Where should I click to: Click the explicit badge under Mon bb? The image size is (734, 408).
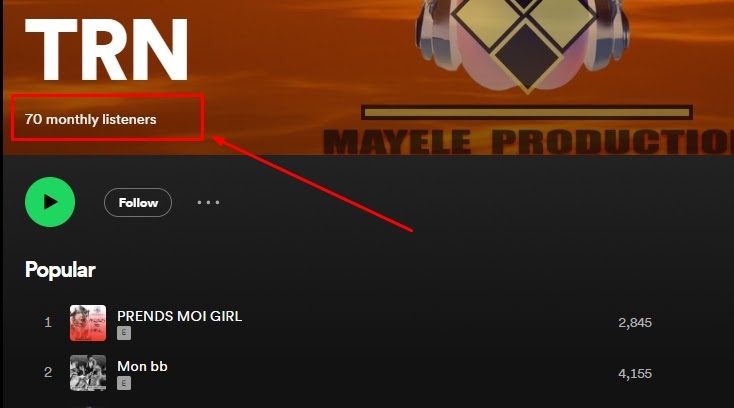pos(124,383)
